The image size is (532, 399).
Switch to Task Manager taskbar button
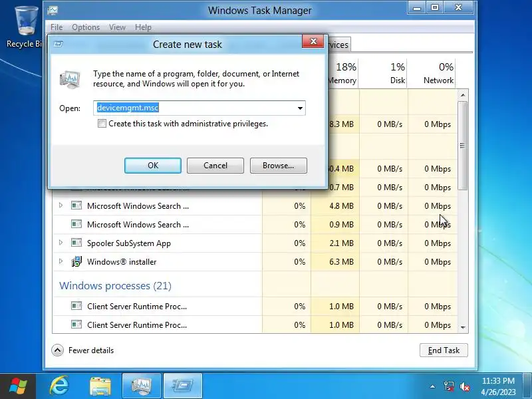tap(142, 386)
